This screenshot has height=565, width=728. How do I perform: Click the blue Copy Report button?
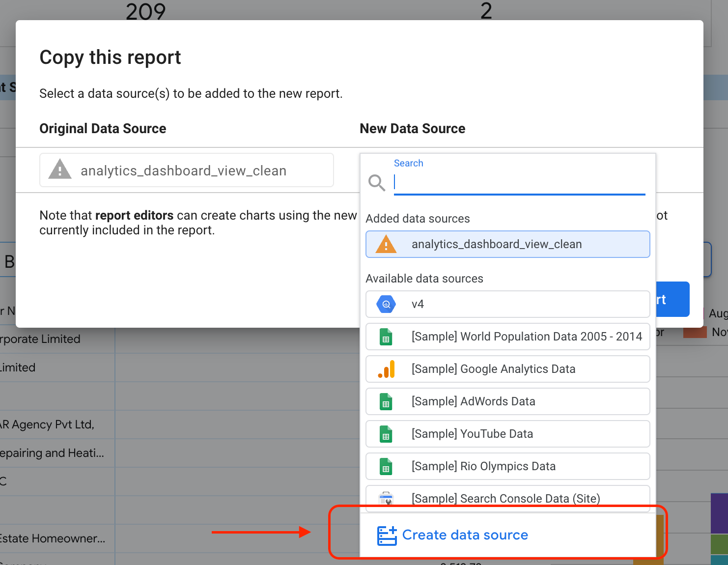pos(672,299)
